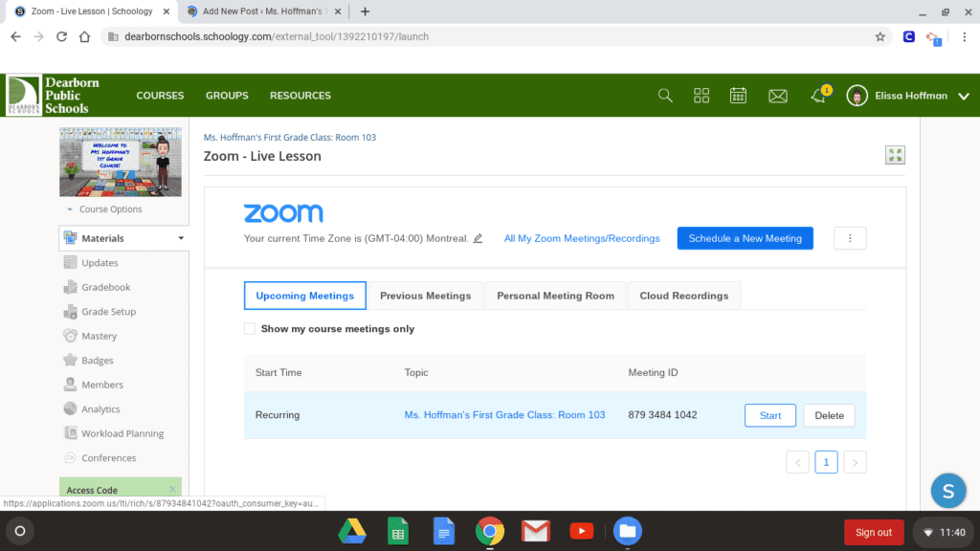This screenshot has width=980, height=551.
Task: Toggle fullscreen view of Zoom tool
Action: click(895, 155)
